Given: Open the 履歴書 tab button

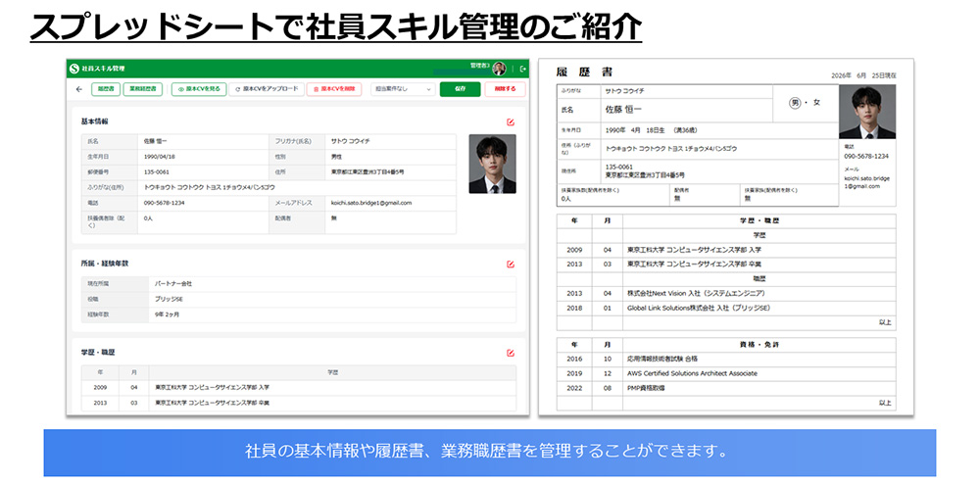Looking at the screenshot, I should point(106,89).
